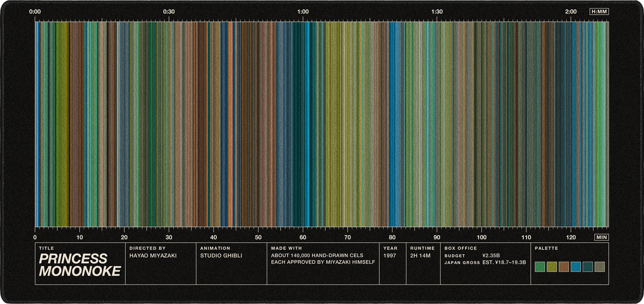Viewport: 644px width, 304px height.
Task: Click the STUDIO GHIBLI text
Action: tap(221, 256)
